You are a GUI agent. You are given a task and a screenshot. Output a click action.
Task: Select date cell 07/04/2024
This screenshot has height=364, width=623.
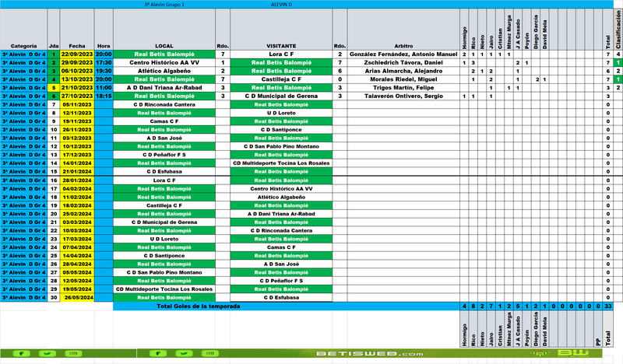pyautogui.click(x=77, y=247)
